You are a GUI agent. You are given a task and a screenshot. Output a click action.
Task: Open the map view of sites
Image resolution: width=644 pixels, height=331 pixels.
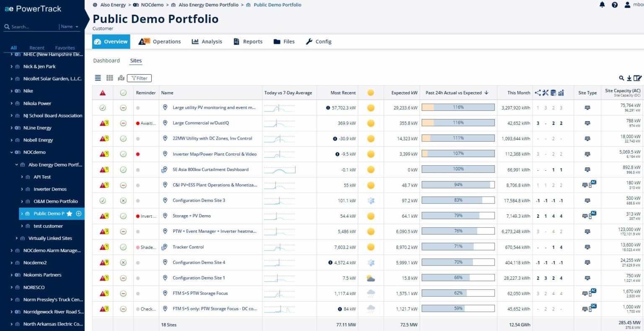point(121,78)
